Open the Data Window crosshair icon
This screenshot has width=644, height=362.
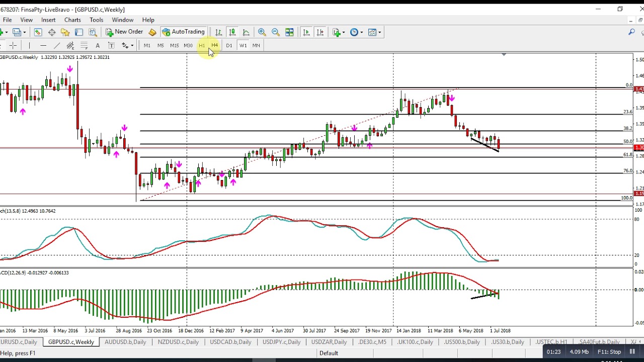[52, 32]
